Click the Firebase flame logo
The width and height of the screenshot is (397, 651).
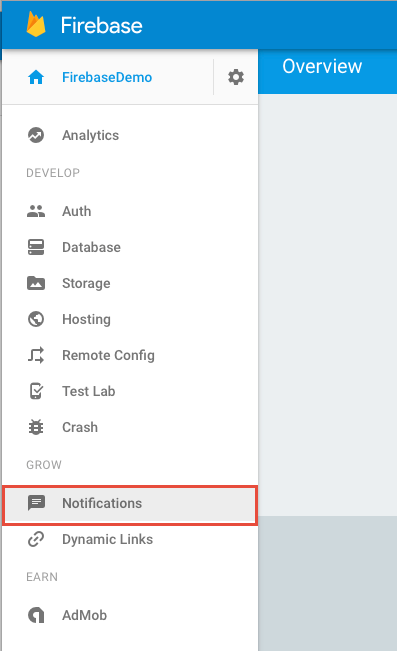pos(36,24)
